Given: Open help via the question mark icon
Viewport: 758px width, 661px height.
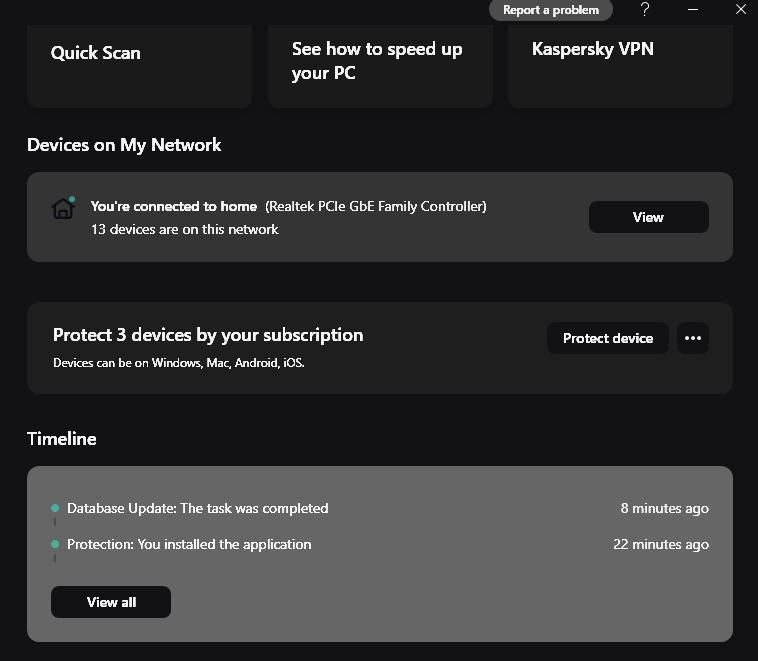Looking at the screenshot, I should pyautogui.click(x=645, y=10).
